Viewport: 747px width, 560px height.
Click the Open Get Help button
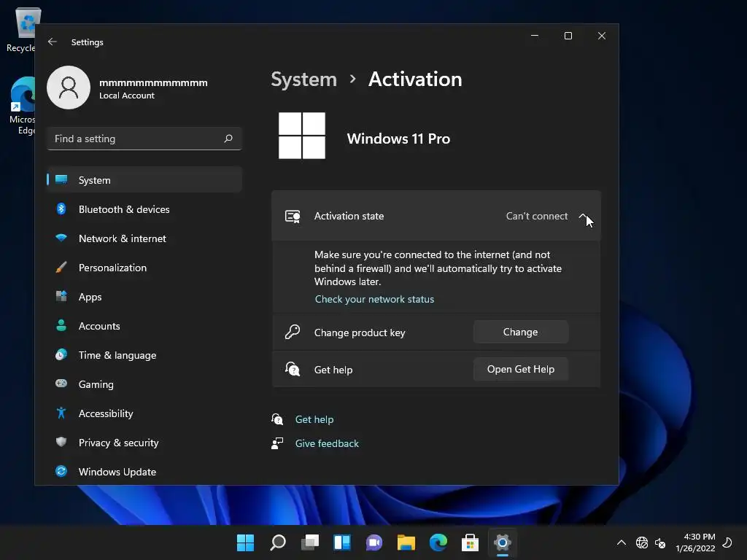click(521, 369)
